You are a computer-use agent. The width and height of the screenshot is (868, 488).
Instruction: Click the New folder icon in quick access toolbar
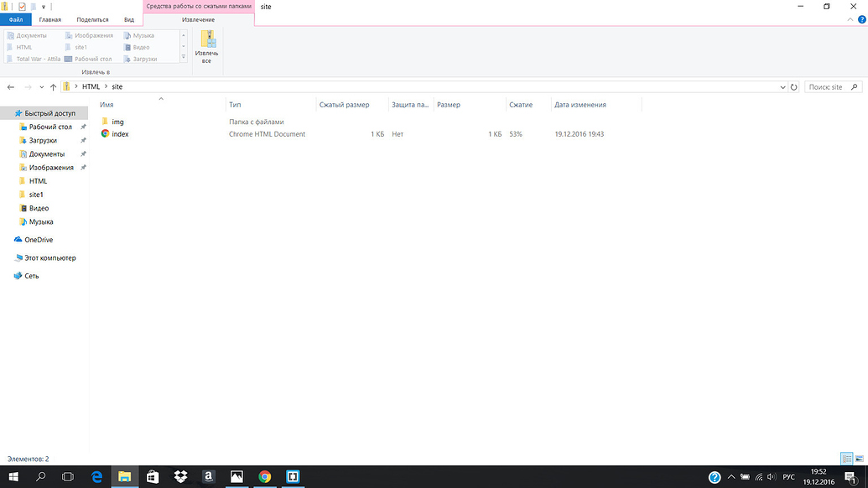point(34,7)
